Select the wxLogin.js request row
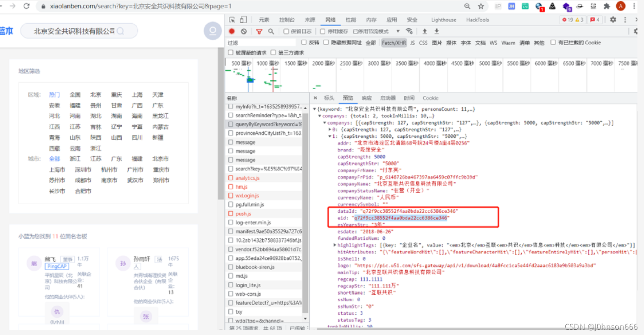The width and height of the screenshot is (644, 335). point(264,196)
